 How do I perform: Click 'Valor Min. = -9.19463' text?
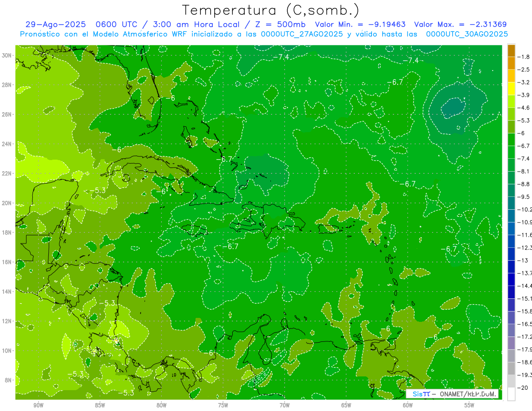(x=360, y=24)
